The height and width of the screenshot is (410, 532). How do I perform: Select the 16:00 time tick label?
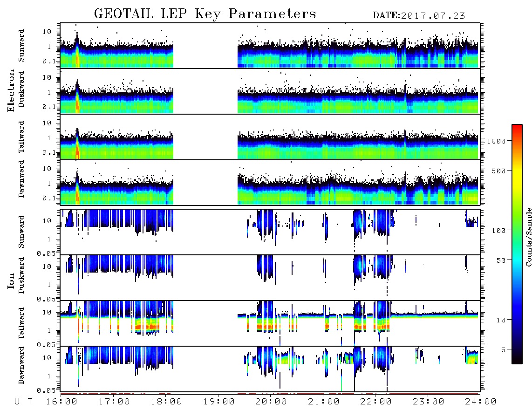[62, 402]
